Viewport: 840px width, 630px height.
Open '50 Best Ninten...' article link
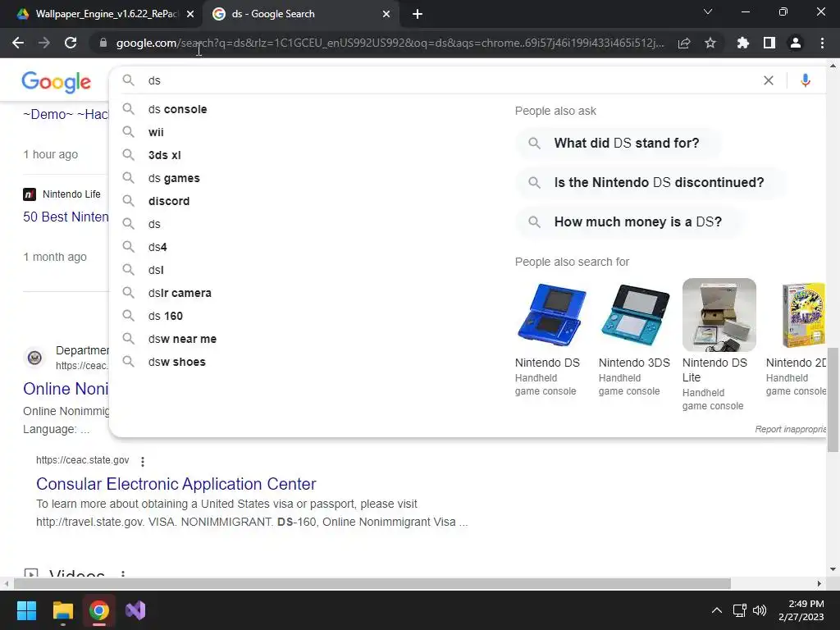(x=66, y=217)
